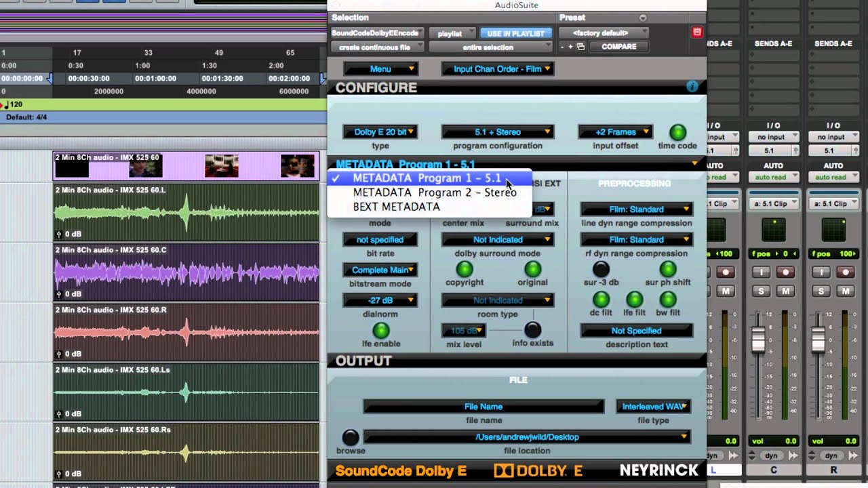Click the blue timeline end marker at 2:00
Viewport: 868px width, 488px height.
[323, 79]
